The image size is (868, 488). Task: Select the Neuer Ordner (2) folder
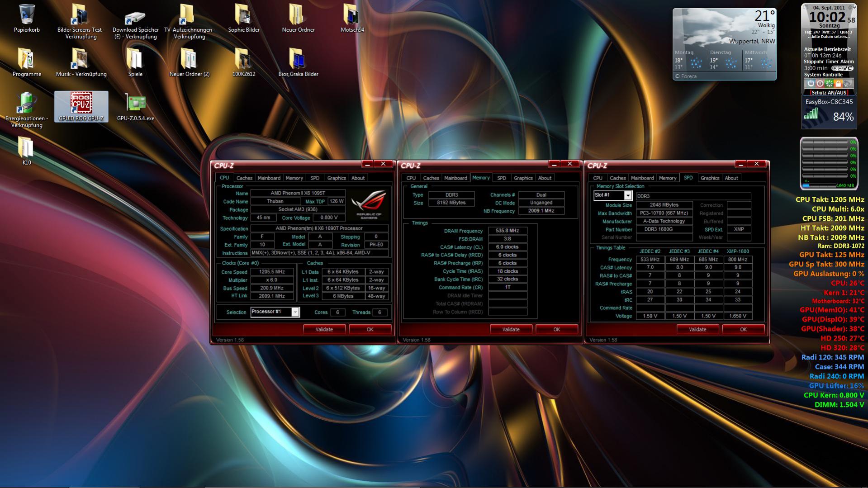pos(190,62)
